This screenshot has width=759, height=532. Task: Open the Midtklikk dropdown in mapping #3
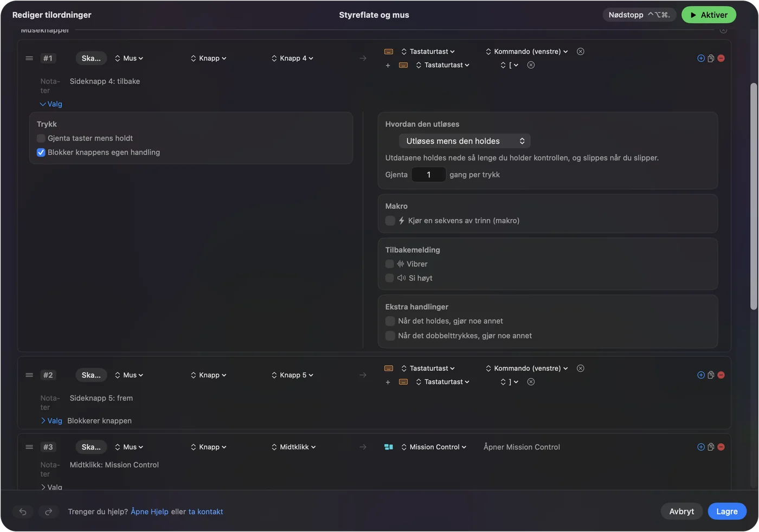click(294, 447)
